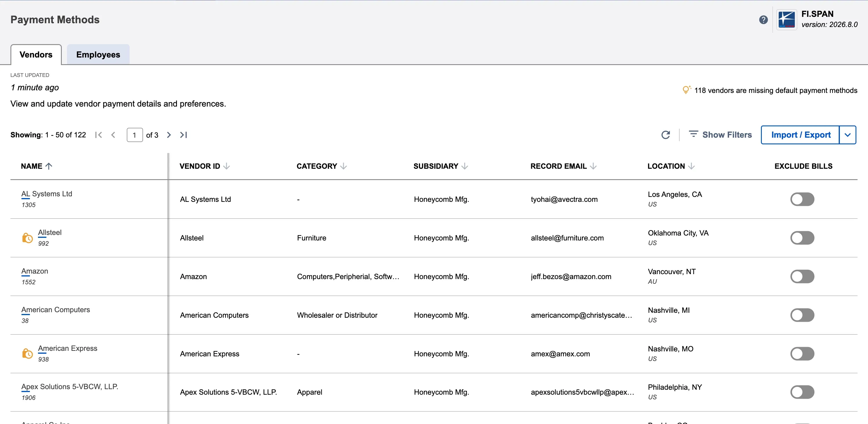
Task: Open the AL Systems Ltd vendor link
Action: 46,194
